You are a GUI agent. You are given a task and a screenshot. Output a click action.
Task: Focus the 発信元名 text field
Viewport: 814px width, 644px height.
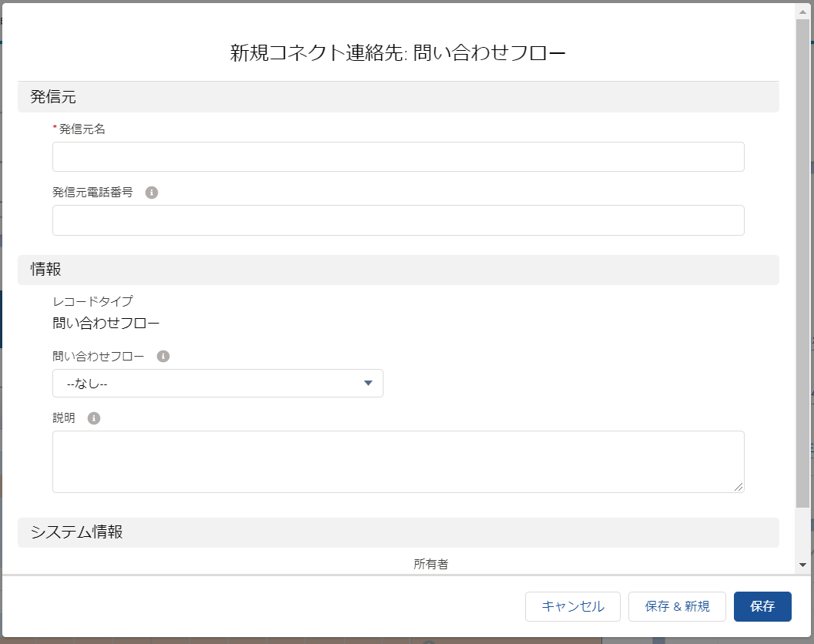(x=398, y=157)
